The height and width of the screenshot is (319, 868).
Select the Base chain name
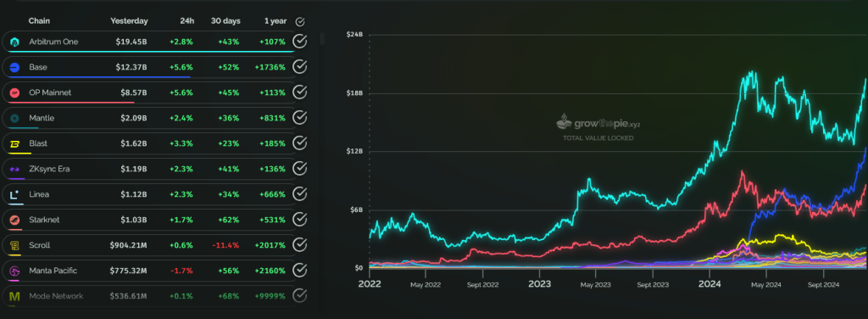38,67
